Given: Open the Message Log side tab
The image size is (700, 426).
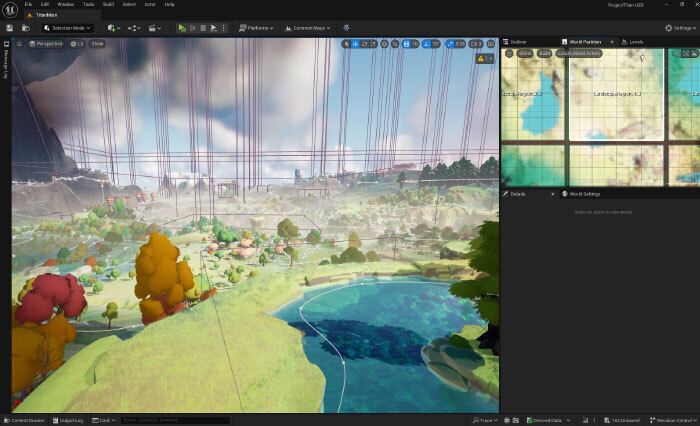Looking at the screenshot, I should click(x=6, y=59).
